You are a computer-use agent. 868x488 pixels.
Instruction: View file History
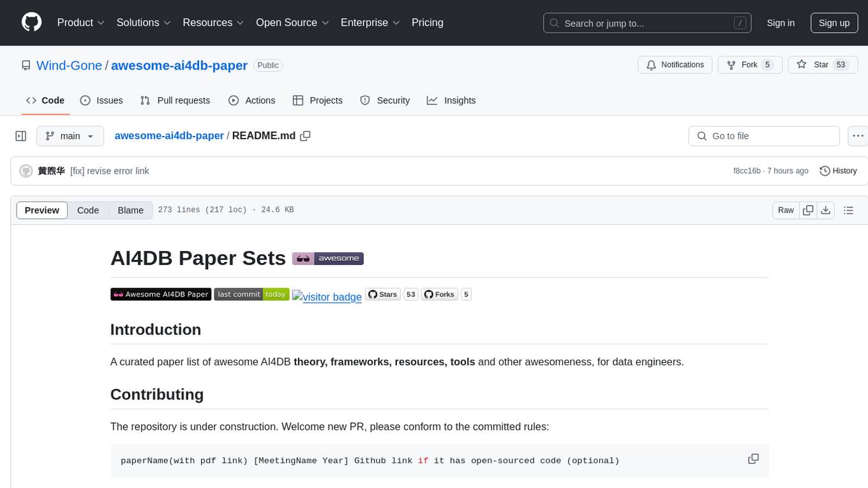(838, 171)
